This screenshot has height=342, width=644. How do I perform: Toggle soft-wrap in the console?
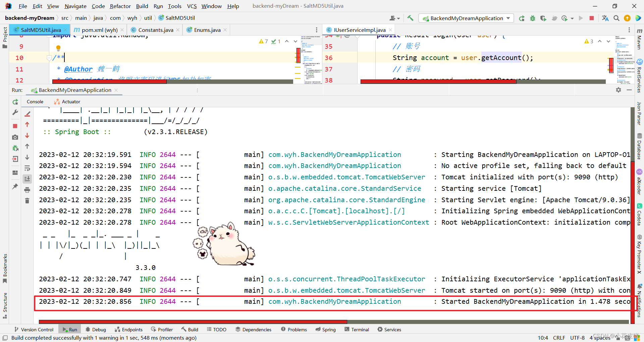27,168
